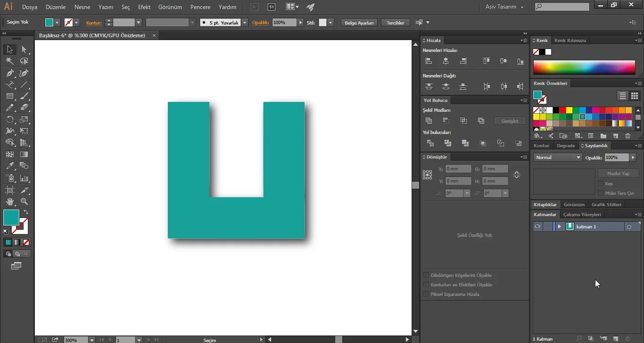
Task: Choose the Artboard tool
Action: (9, 190)
